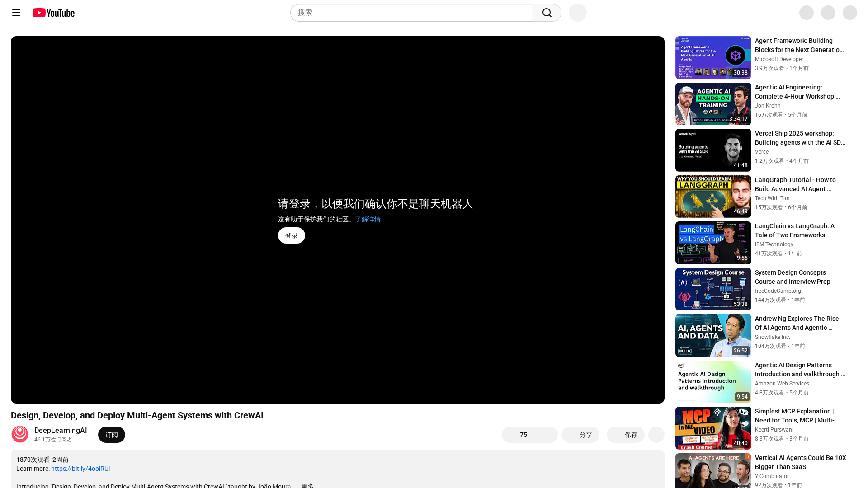
Task: Open the 了解详情 learn more link
Action: tap(368, 219)
